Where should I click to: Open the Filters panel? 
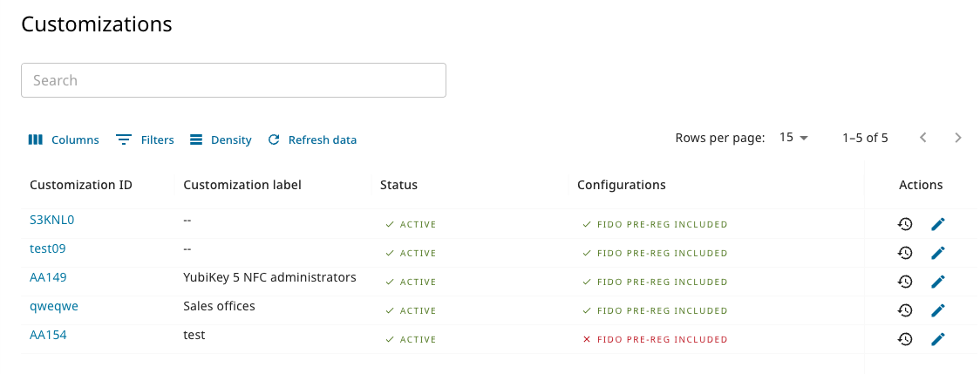146,139
